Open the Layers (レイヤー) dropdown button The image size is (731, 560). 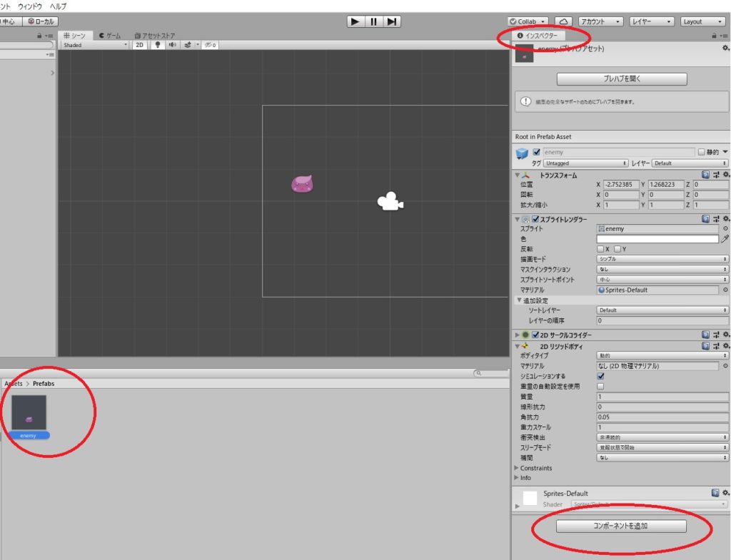tap(652, 21)
